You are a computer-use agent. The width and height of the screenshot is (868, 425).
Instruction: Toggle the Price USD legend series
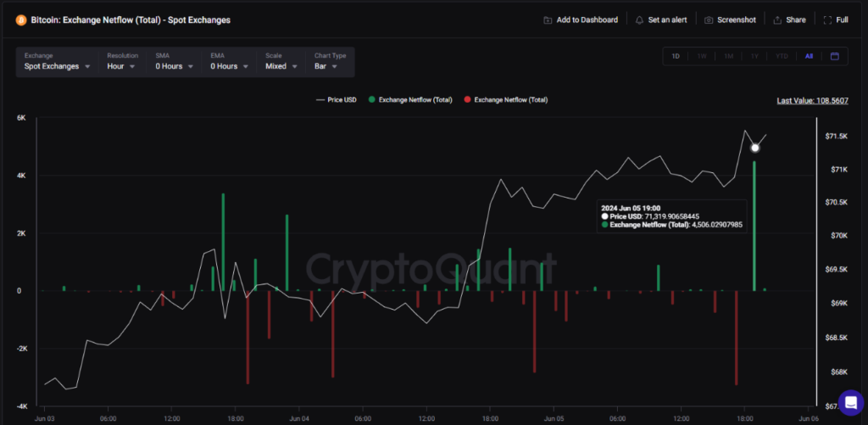point(336,100)
